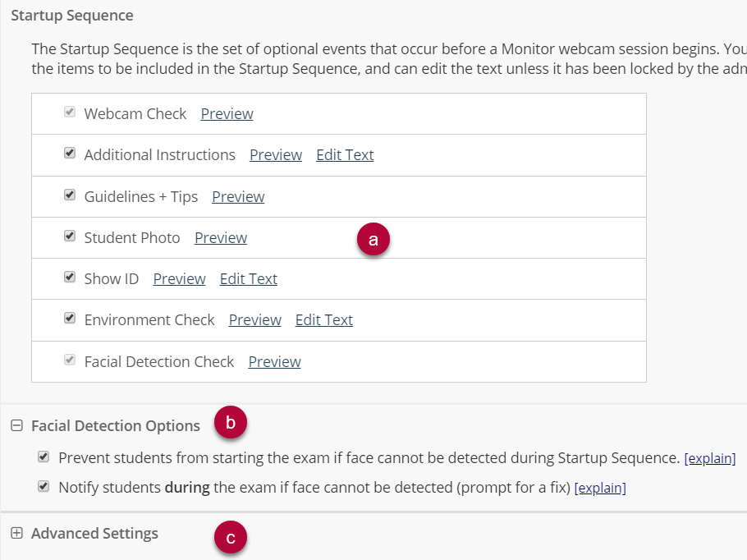
Task: Open the Facial Detection Check preview
Action: point(274,362)
